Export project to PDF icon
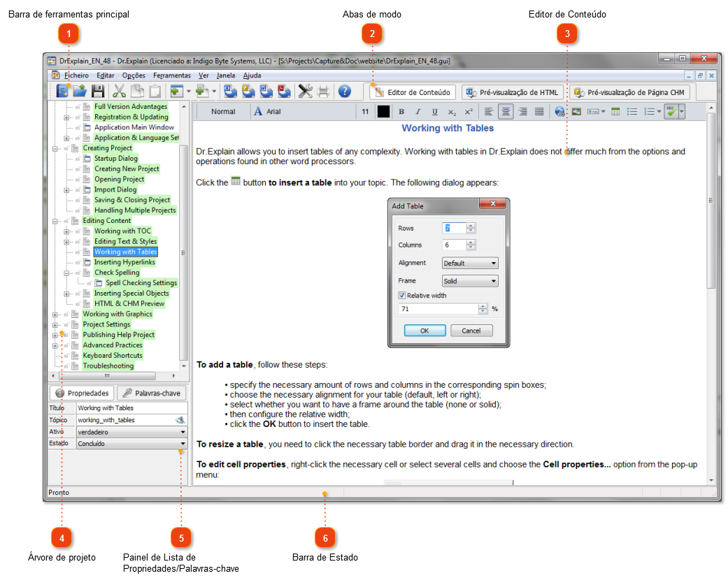This screenshot has width=728, height=585. point(284,92)
